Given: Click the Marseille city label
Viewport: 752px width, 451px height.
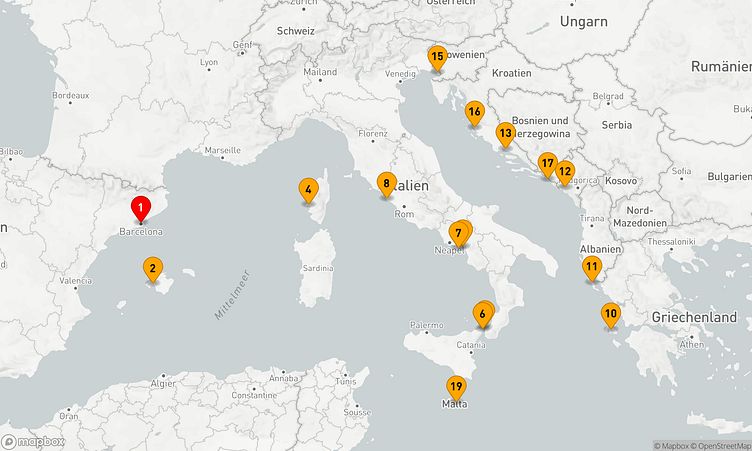Looking at the screenshot, I should tap(222, 150).
